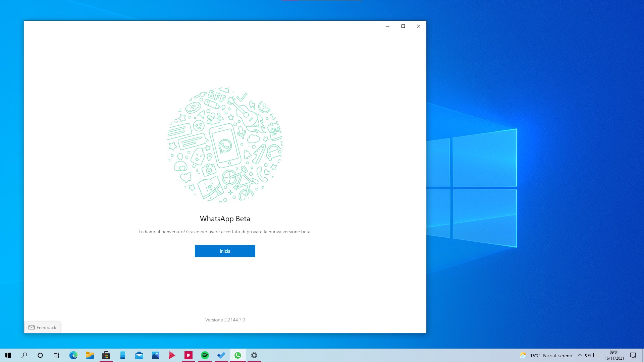Viewport: 644px width, 362px height.
Task: Open Microsoft To Do checkmark icon
Action: (221, 355)
